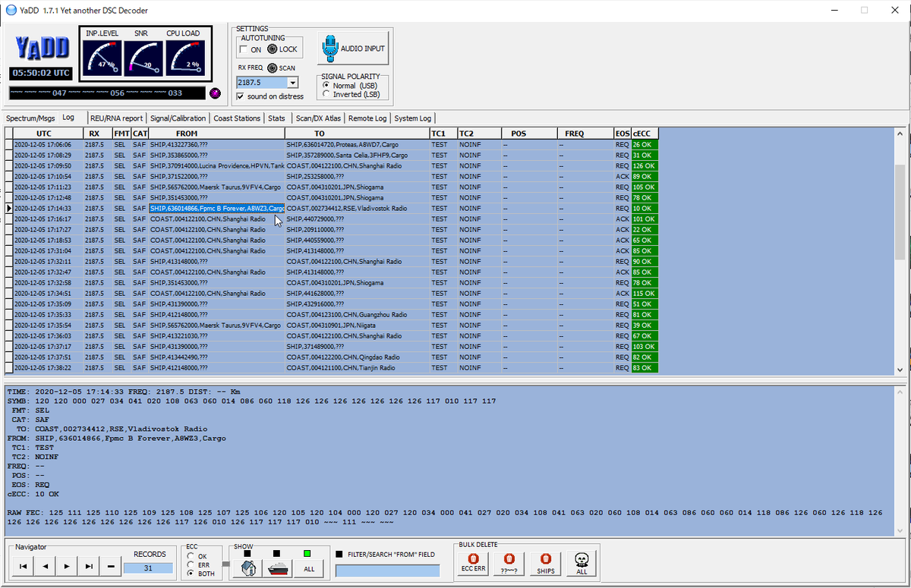Open the Scan/DX Atlas tab
The image size is (911, 588).
(318, 118)
